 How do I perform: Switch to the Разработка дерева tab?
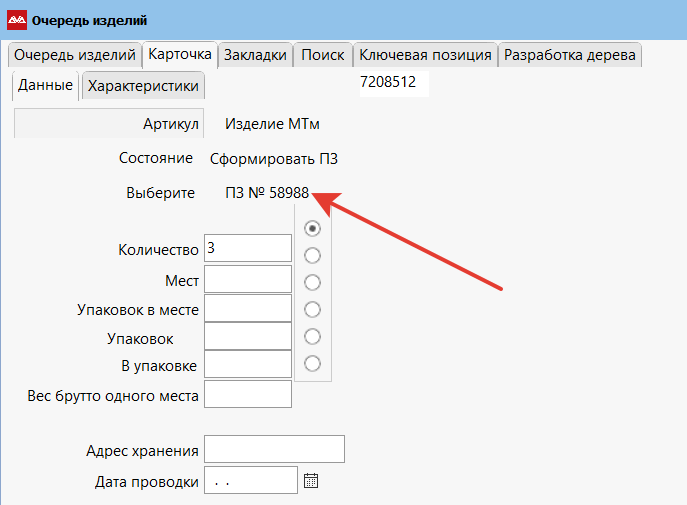pyautogui.click(x=570, y=55)
